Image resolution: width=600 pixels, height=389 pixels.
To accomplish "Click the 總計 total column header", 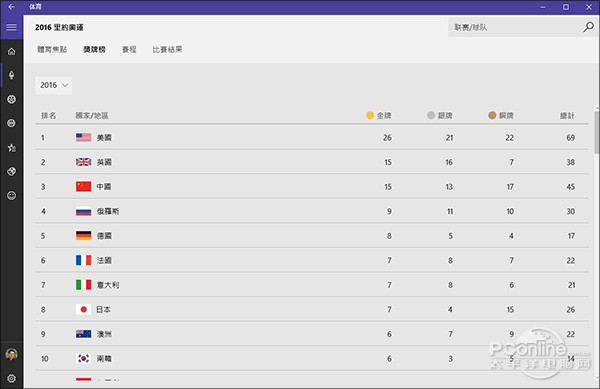I will 567,116.
